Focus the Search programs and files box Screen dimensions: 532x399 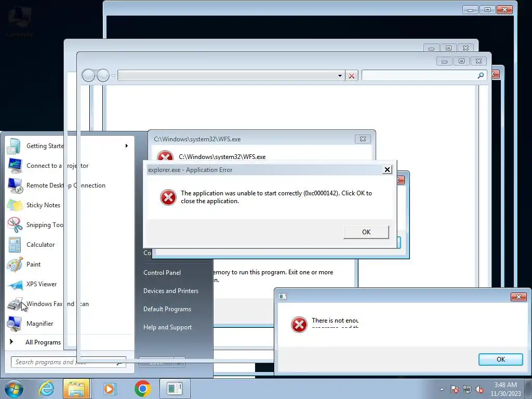[x=68, y=362]
